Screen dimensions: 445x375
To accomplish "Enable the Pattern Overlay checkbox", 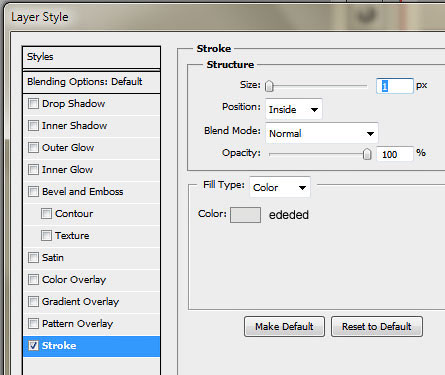I will click(x=33, y=323).
